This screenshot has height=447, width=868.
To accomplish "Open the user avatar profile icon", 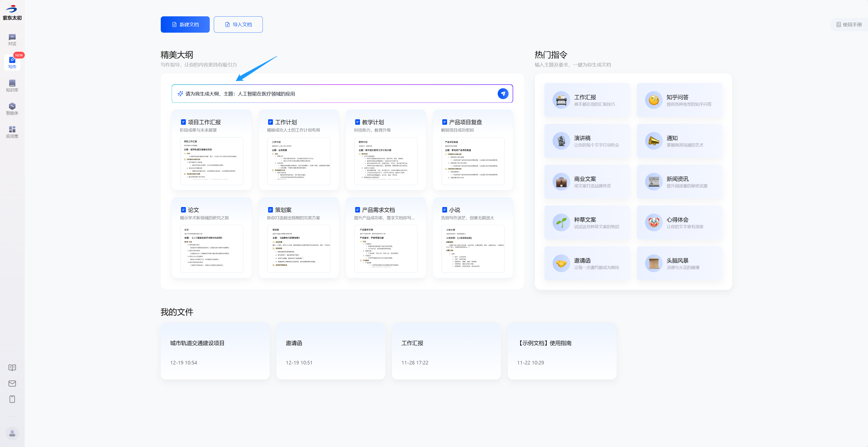I will tap(12, 433).
